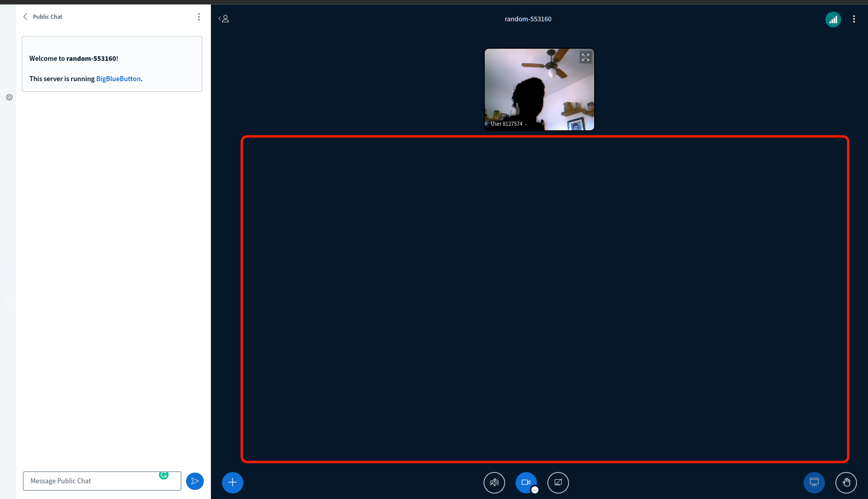Open the meeting options kebab menu
868x499 pixels.
(x=854, y=19)
